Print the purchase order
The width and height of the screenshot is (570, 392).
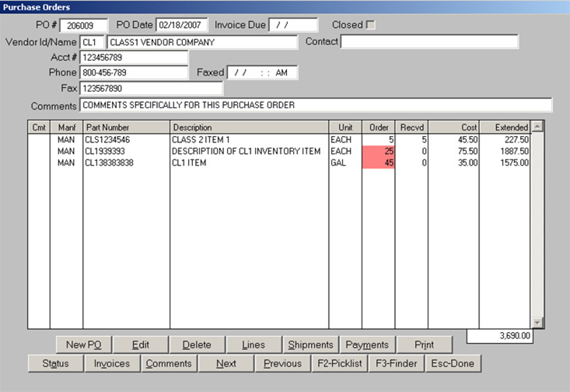[x=424, y=345]
